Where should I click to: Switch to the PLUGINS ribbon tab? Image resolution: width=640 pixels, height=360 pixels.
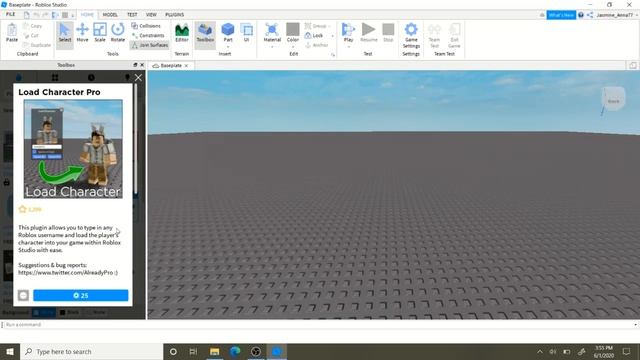pos(175,15)
